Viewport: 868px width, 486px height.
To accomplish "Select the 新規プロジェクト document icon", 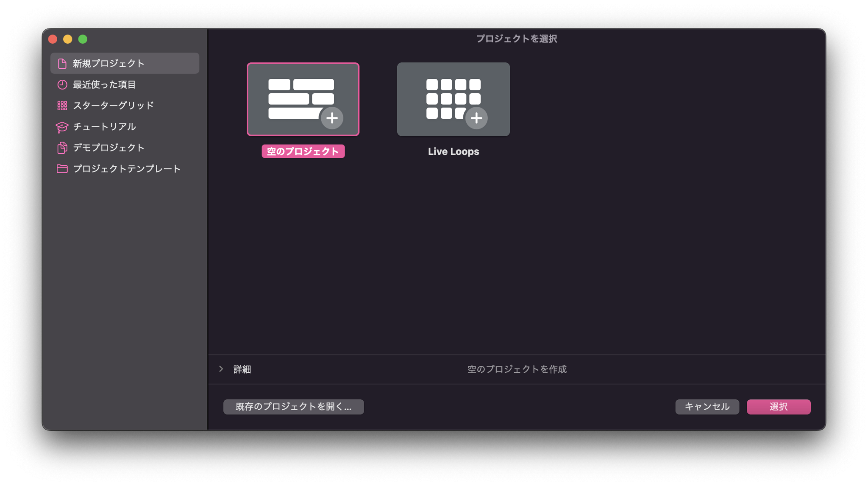I will (x=62, y=63).
